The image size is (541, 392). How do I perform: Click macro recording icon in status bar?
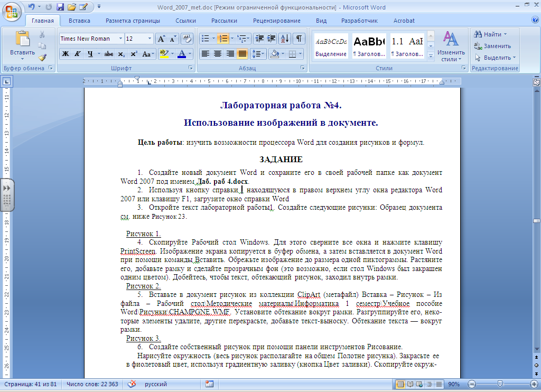pyautogui.click(x=209, y=384)
